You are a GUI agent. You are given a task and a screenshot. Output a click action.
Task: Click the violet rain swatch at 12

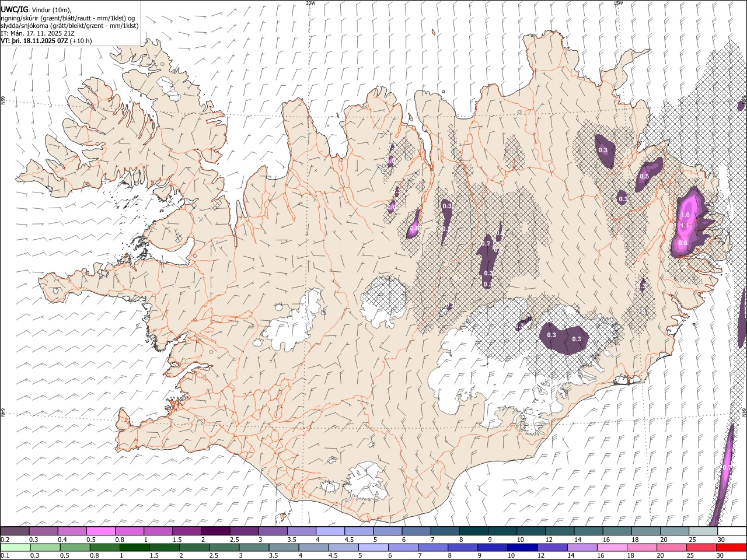(x=552, y=548)
